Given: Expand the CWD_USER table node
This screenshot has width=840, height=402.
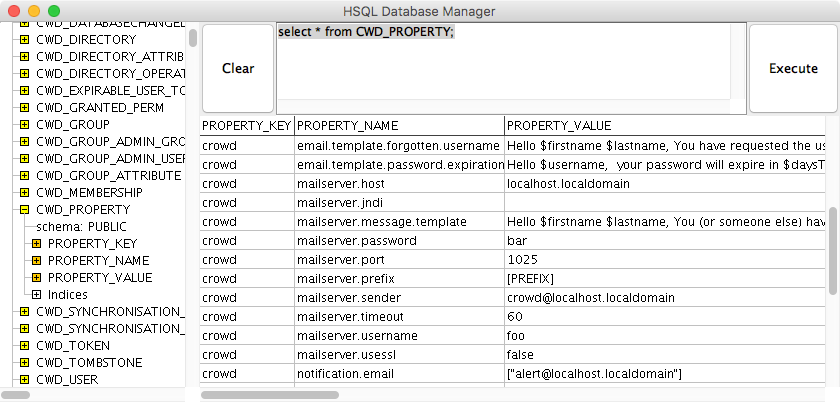Looking at the screenshot, I should pos(24,379).
